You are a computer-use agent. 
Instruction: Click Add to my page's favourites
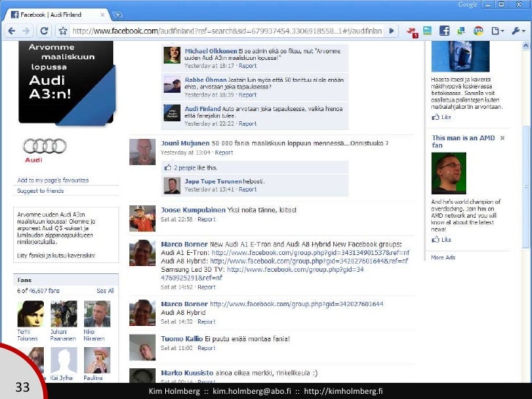click(x=53, y=180)
